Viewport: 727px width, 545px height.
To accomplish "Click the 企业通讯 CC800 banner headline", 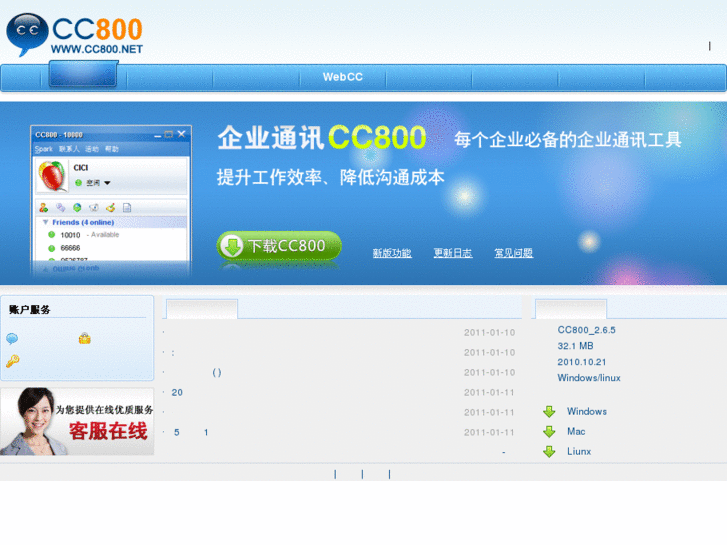I will 322,138.
